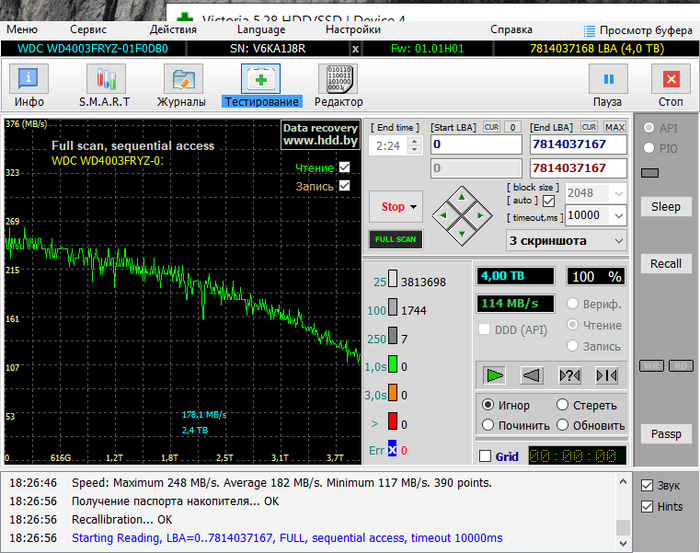Screen dimensions: 700x553
Task: Click the Пауза pause scan icon
Action: click(607, 79)
